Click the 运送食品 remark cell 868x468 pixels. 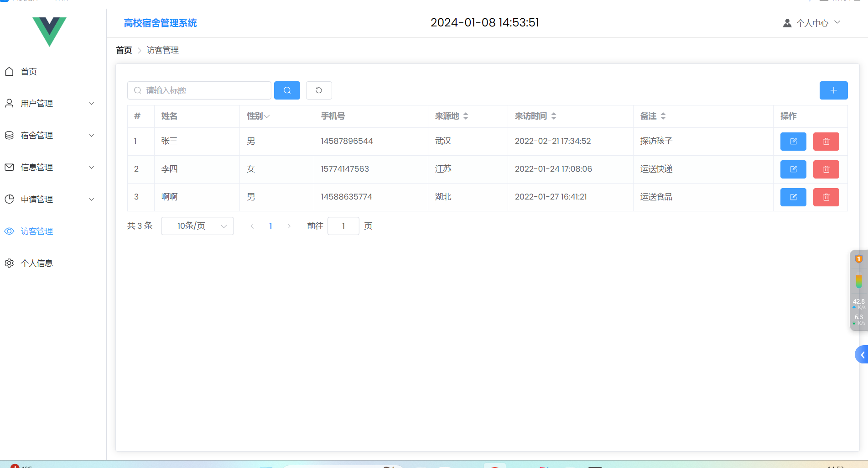(x=656, y=197)
